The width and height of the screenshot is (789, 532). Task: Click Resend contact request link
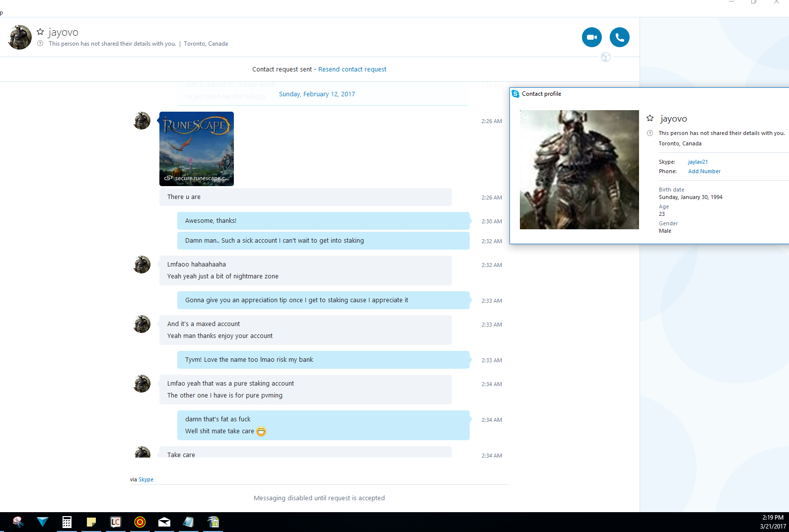point(352,69)
